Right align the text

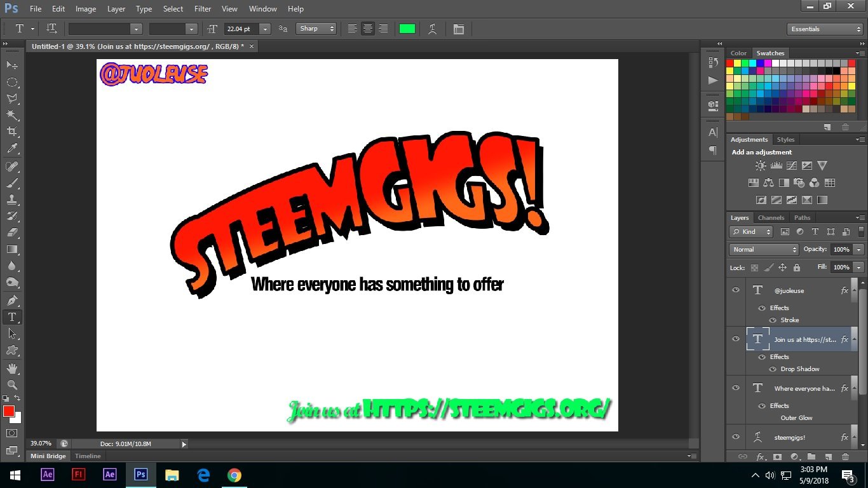coord(383,29)
